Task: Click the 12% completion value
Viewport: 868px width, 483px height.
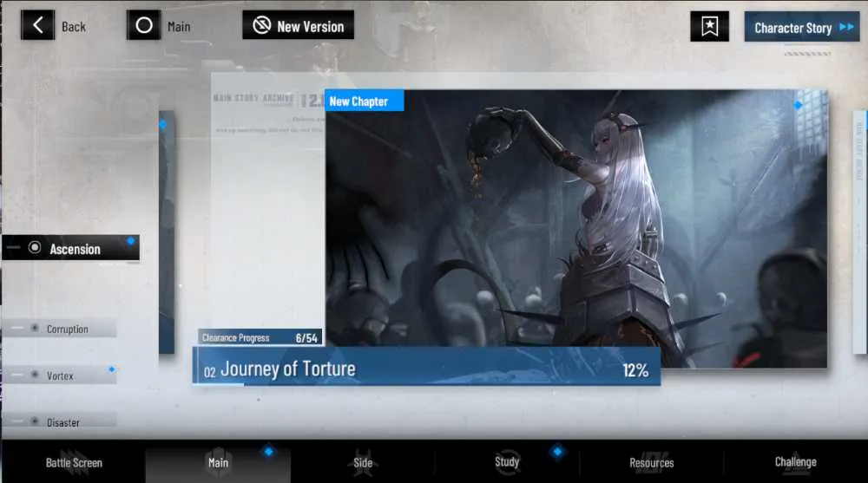Action: tap(635, 370)
